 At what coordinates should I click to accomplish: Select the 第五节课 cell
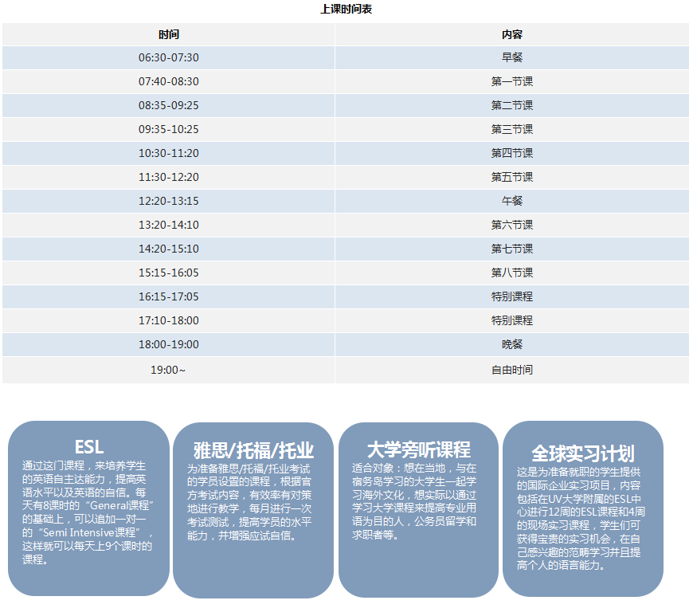click(512, 177)
